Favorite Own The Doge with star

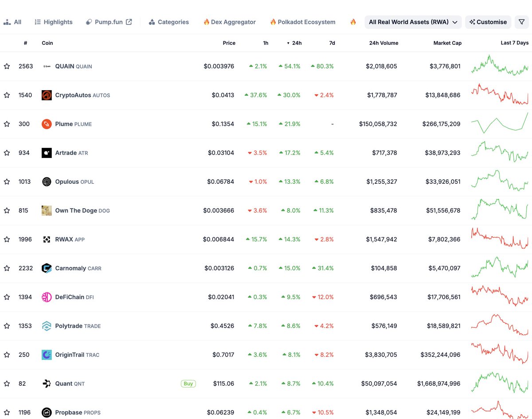pos(7,210)
